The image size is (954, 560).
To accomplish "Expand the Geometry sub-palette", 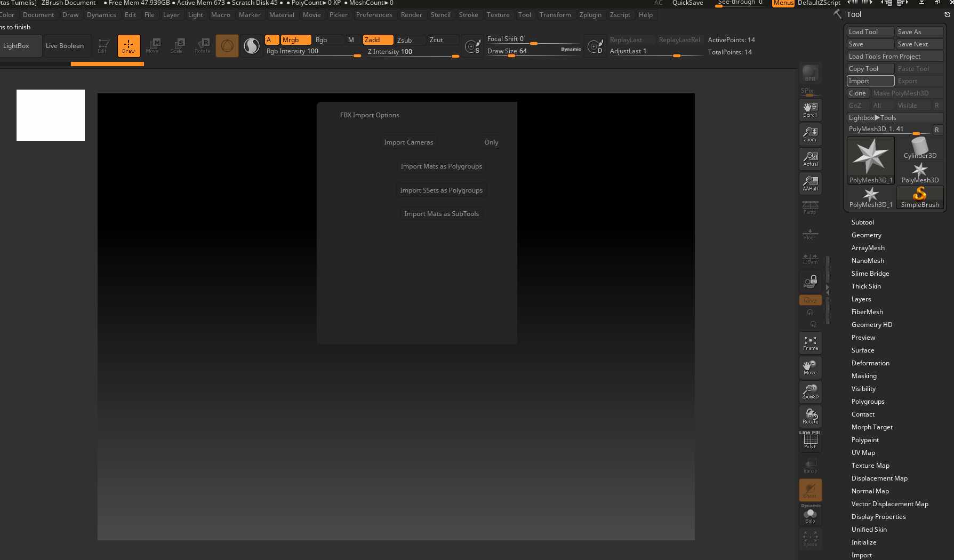I will (x=866, y=235).
